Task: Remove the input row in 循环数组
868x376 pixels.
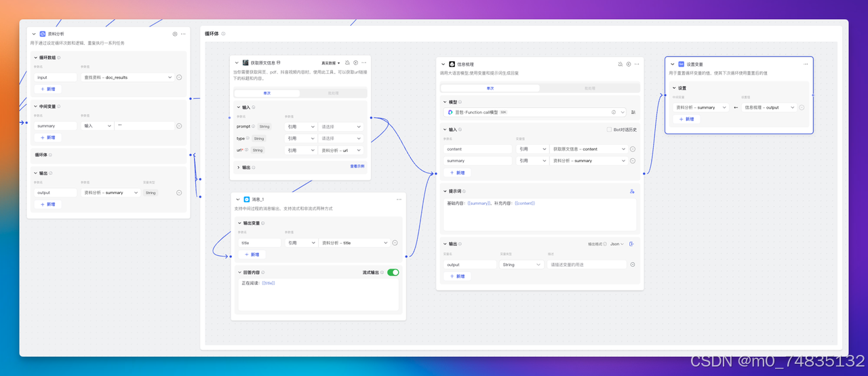Action: (x=179, y=77)
